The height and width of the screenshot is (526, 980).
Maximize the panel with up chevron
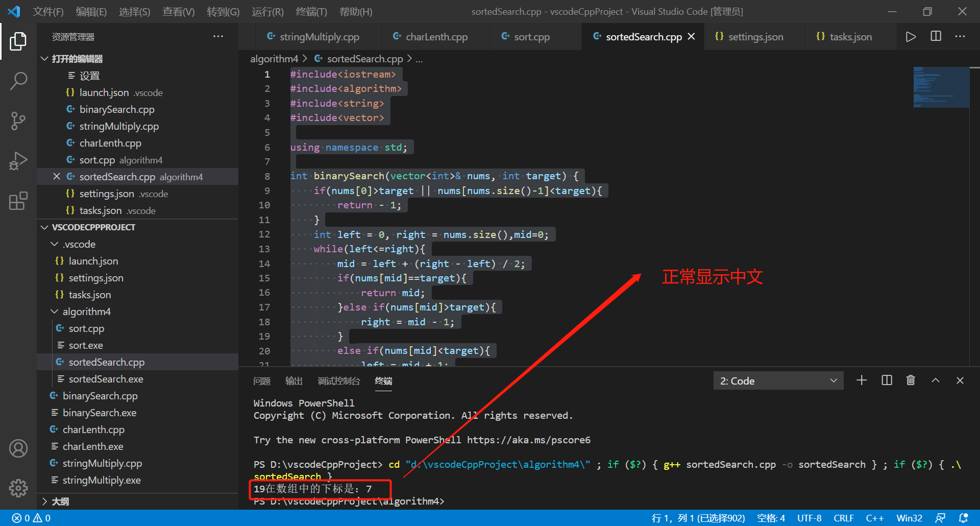(936, 380)
